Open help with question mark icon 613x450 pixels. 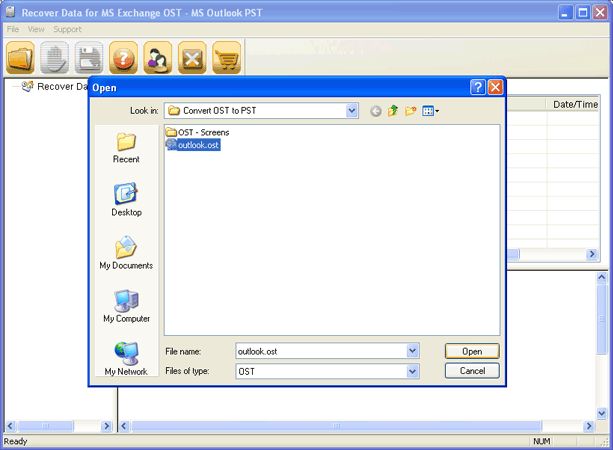coord(124,58)
